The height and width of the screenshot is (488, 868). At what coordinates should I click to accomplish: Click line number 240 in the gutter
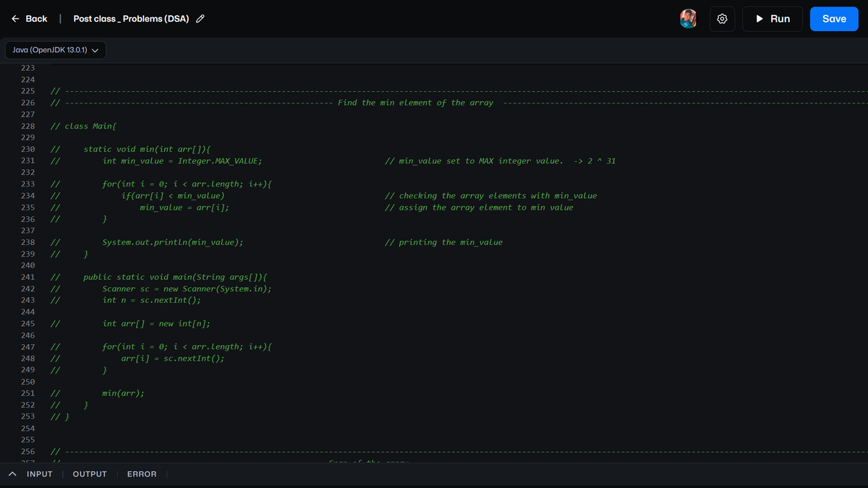[28, 265]
